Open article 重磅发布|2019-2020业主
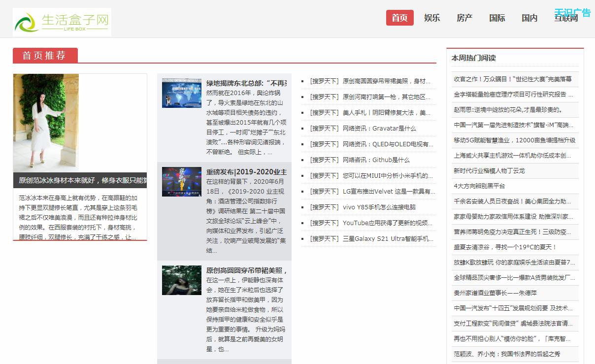Screen dimensions: 595x364 [246, 172]
